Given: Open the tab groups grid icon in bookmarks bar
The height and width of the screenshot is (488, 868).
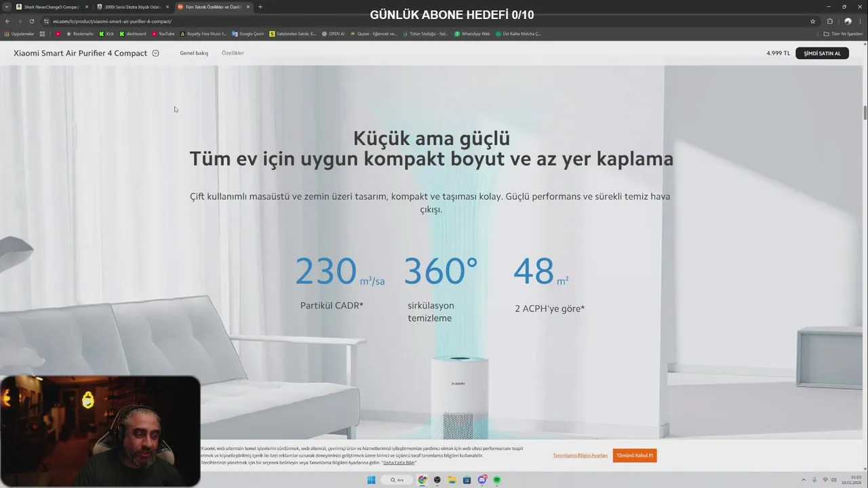Looking at the screenshot, I should click(x=42, y=34).
